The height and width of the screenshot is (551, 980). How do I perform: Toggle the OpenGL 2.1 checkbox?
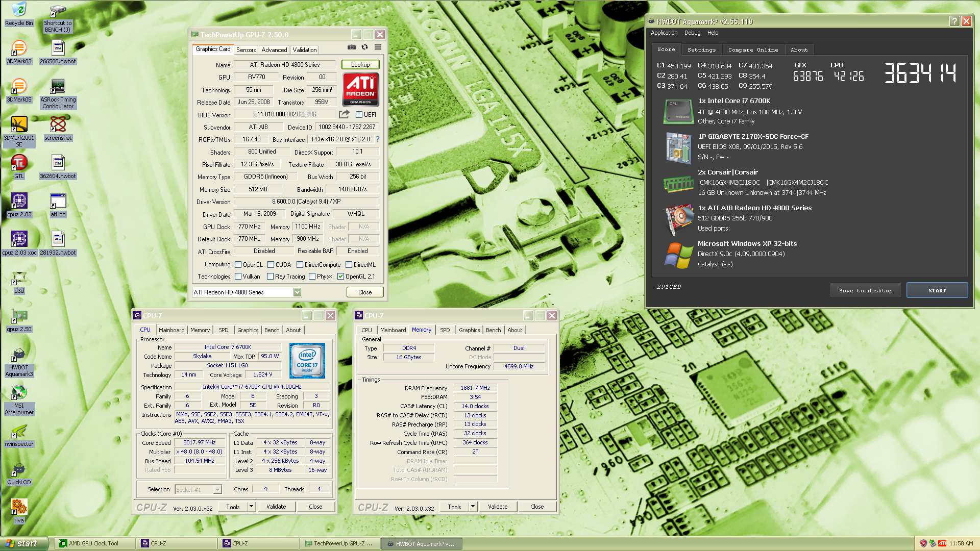(x=340, y=276)
